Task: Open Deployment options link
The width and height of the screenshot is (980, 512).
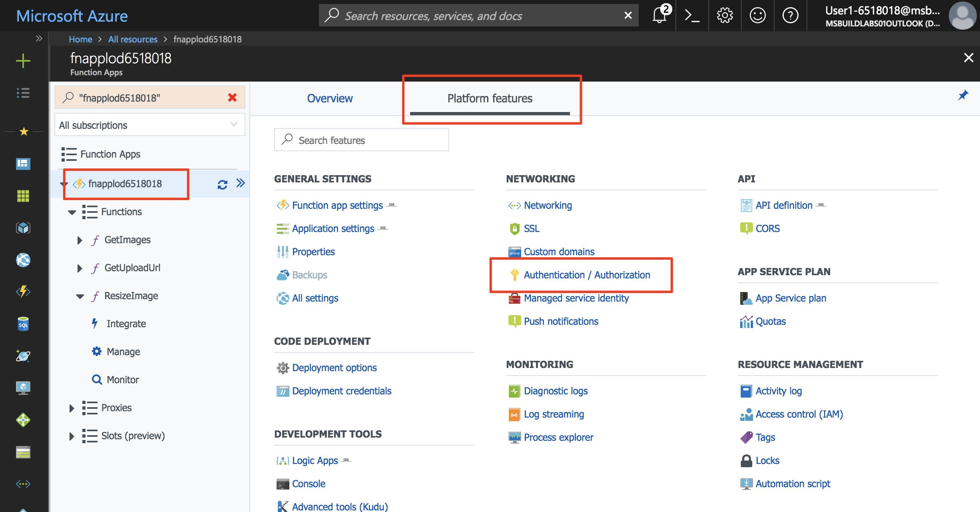Action: 334,368
